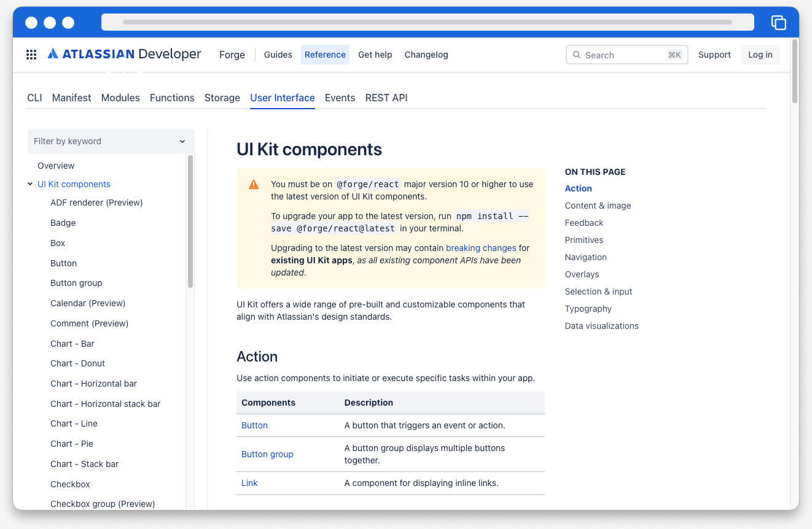The height and width of the screenshot is (529, 812).
Task: Open Chart - Pie in sidebar
Action: click(x=72, y=444)
